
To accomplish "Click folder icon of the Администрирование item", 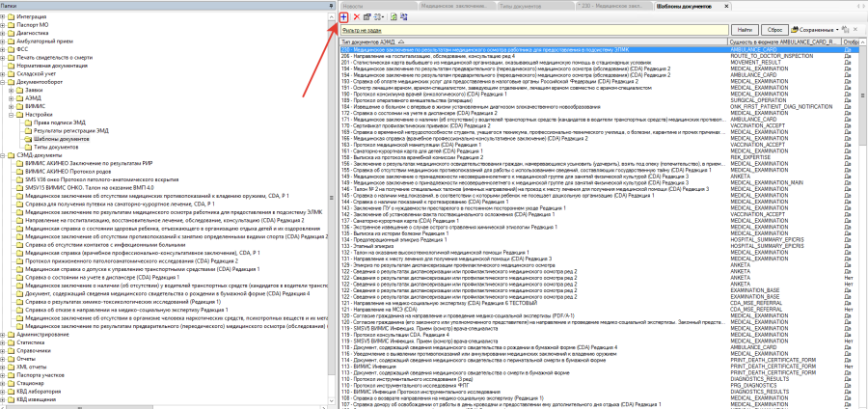I will tap(12, 335).
